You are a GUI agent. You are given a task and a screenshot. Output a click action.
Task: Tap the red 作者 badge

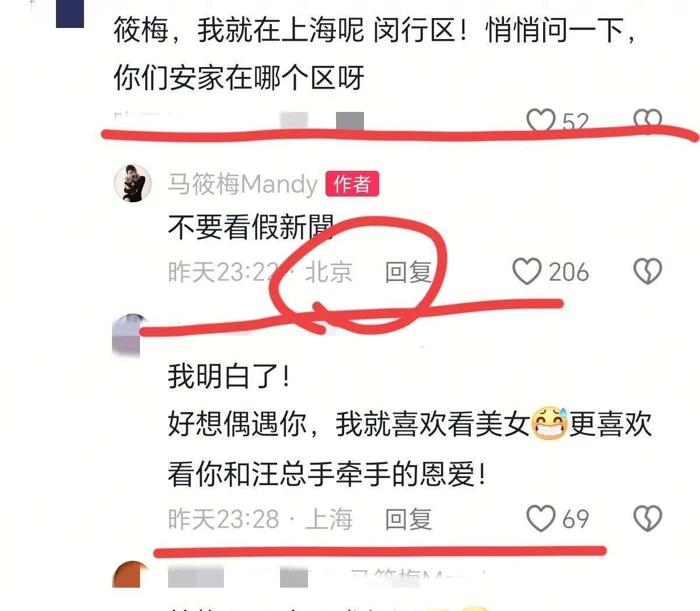352,184
